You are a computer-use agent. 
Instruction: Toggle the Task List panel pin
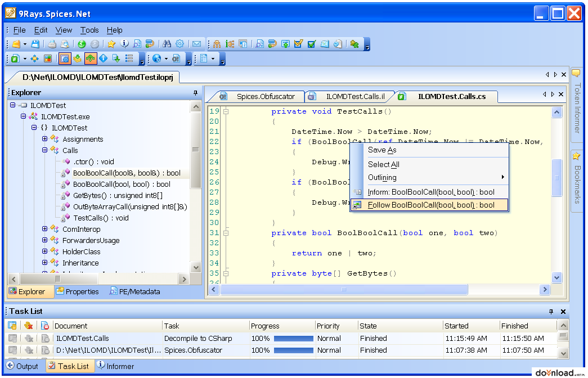click(x=551, y=312)
